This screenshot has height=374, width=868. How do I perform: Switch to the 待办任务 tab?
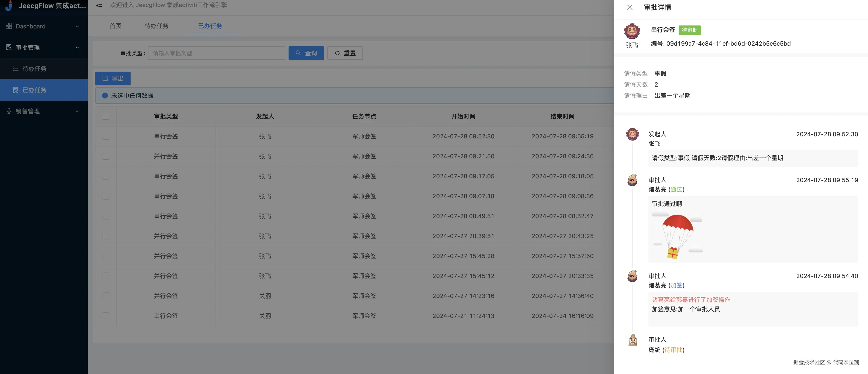[x=156, y=26]
